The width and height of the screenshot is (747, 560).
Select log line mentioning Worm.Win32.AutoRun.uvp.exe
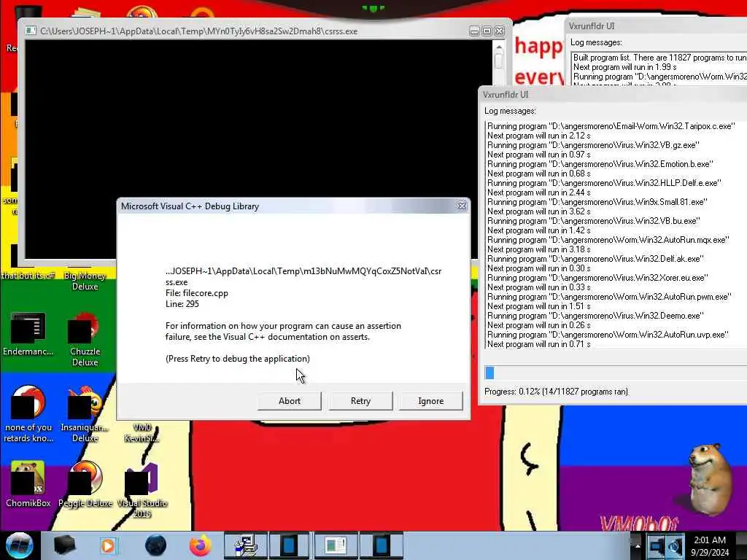click(x=608, y=335)
